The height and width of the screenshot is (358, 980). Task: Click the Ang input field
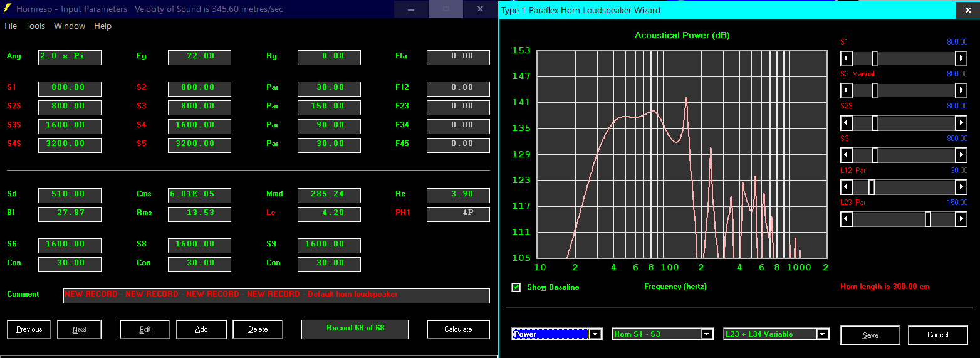pos(70,57)
